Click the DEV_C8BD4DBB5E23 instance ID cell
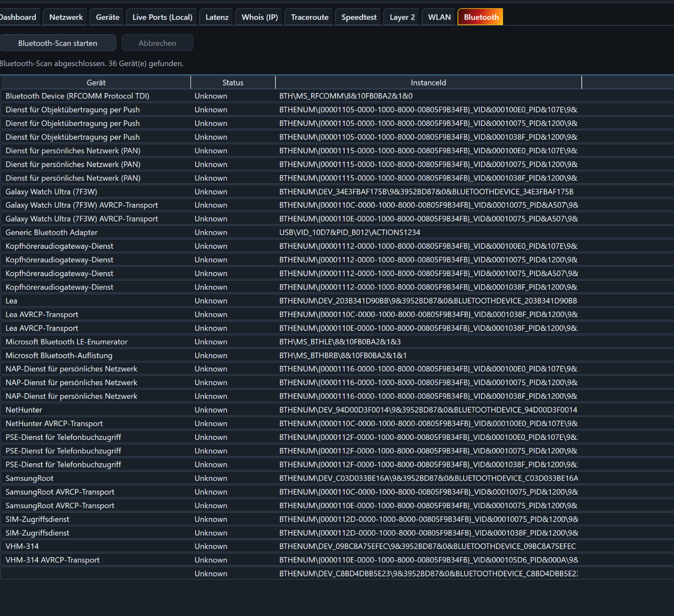The width and height of the screenshot is (674, 616). 428,573
